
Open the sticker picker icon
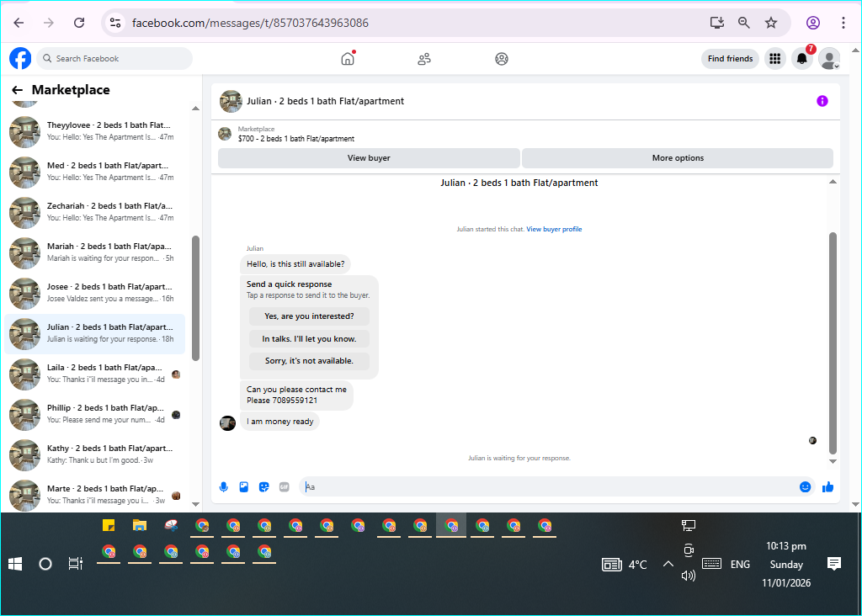click(x=263, y=487)
